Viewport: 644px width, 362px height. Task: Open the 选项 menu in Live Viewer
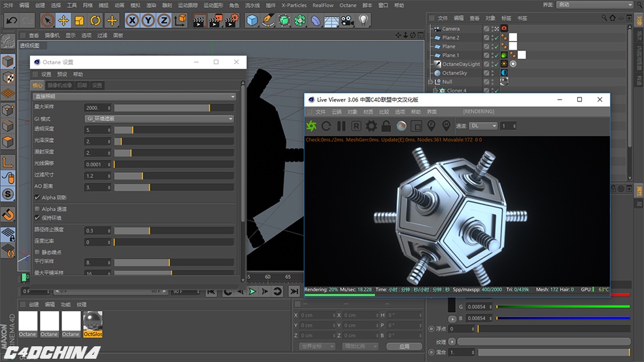click(x=400, y=111)
